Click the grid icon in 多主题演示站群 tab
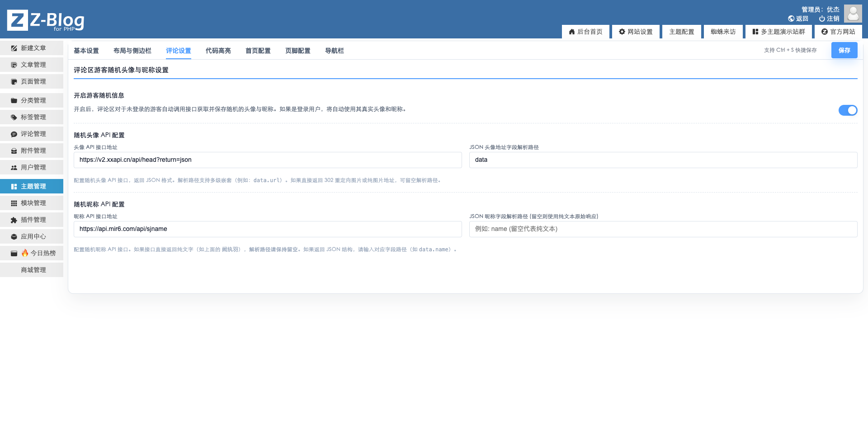Screen dimensions: 868x433 tap(755, 32)
